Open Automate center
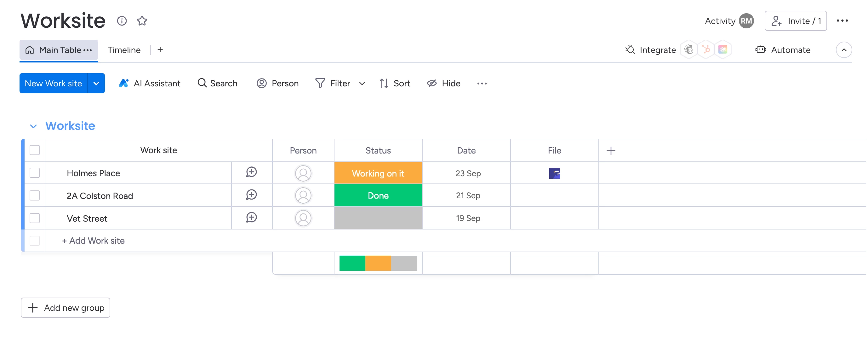 point(783,50)
